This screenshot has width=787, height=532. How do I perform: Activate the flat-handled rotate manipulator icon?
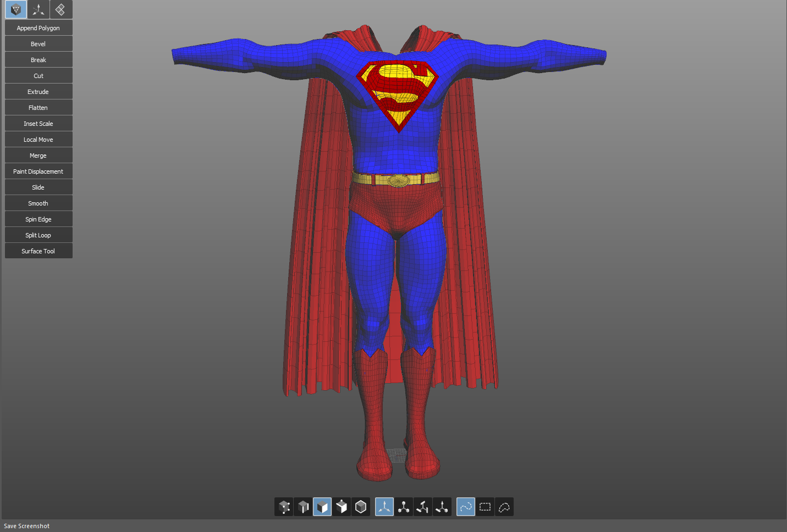point(423,507)
